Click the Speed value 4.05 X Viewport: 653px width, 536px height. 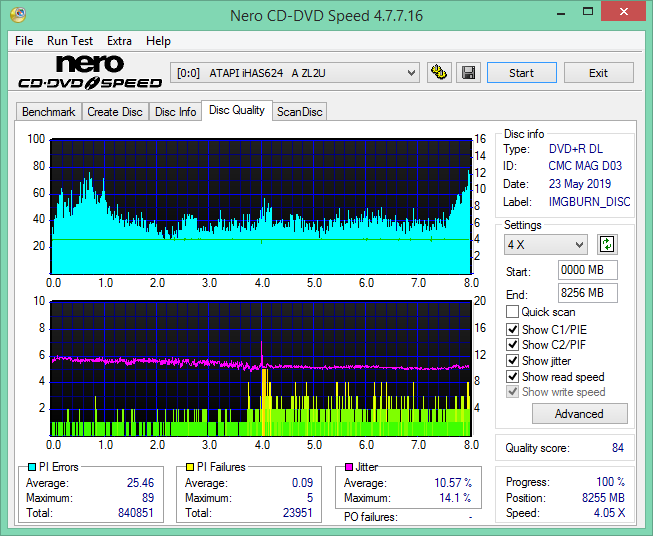(x=609, y=513)
